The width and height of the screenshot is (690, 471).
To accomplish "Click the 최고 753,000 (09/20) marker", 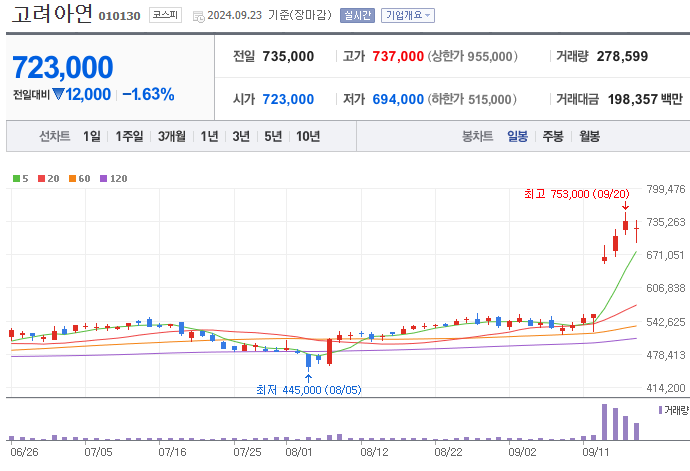I will click(x=576, y=194).
